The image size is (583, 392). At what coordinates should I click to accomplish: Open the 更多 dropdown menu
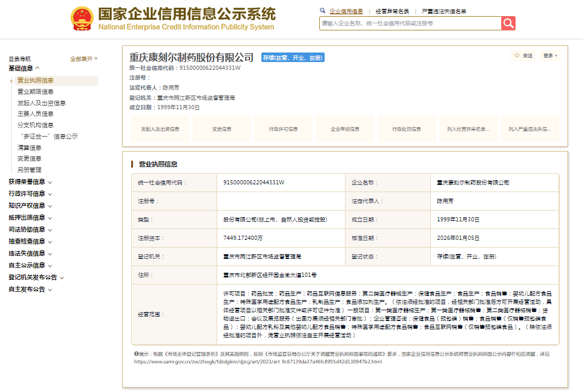550,55
